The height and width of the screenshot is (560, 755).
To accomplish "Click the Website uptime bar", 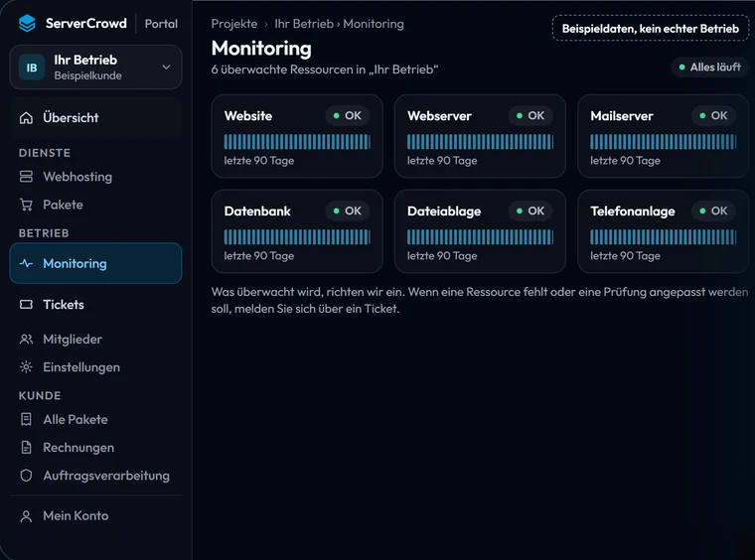I will (297, 142).
